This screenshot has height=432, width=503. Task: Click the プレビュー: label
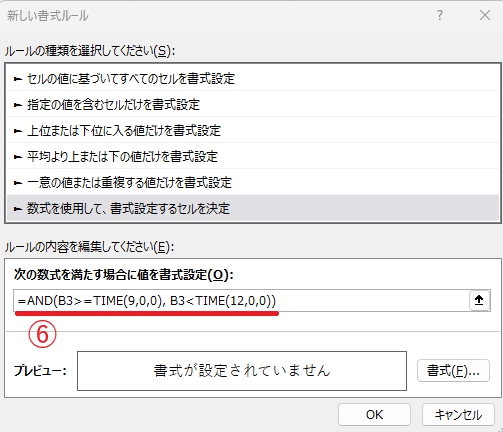click(40, 371)
